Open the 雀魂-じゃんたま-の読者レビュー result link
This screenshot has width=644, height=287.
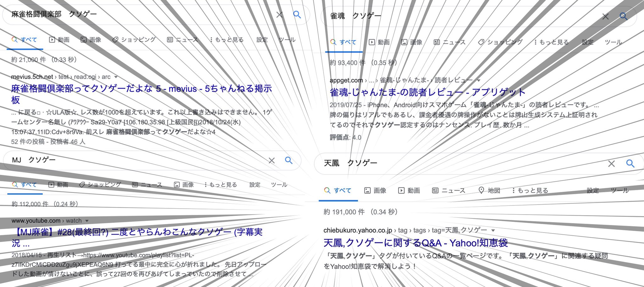[428, 92]
